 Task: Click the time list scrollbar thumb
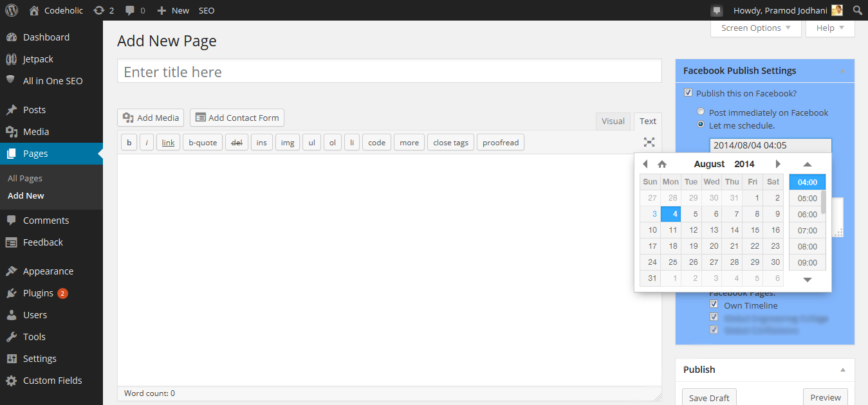point(824,202)
